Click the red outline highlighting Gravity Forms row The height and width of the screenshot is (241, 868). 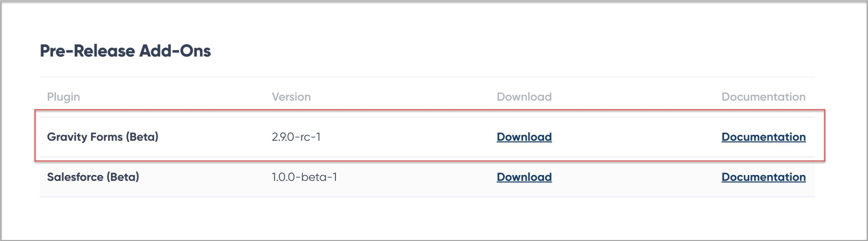[430, 110]
